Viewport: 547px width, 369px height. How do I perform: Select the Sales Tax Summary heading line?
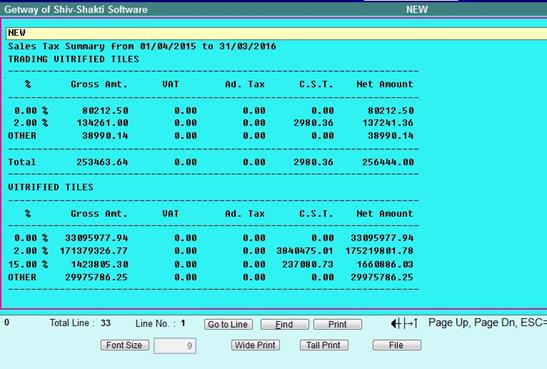[x=142, y=46]
